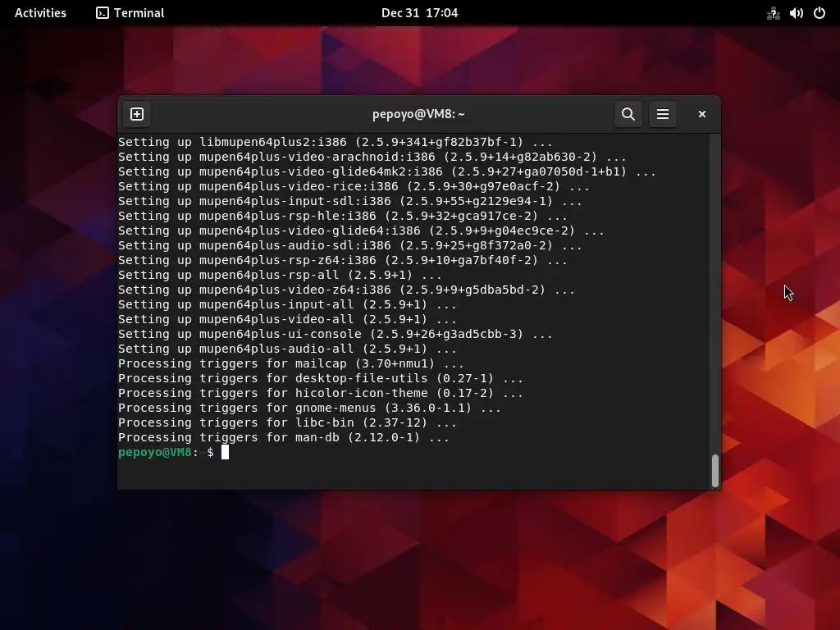Click the mupen64plus-input-all line
The height and width of the screenshot is (630, 840).
[x=288, y=304]
